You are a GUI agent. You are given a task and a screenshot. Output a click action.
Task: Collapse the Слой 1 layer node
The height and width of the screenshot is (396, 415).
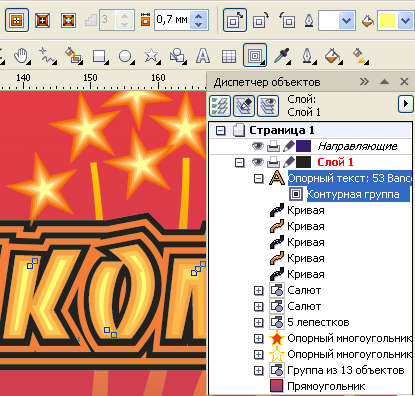(x=239, y=162)
